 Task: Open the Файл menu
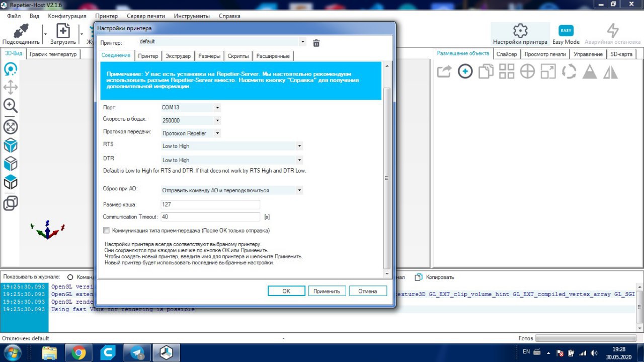tap(14, 16)
